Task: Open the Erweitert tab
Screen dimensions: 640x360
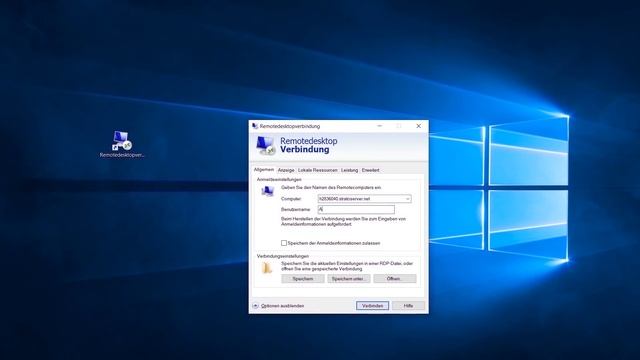Action: pos(370,170)
